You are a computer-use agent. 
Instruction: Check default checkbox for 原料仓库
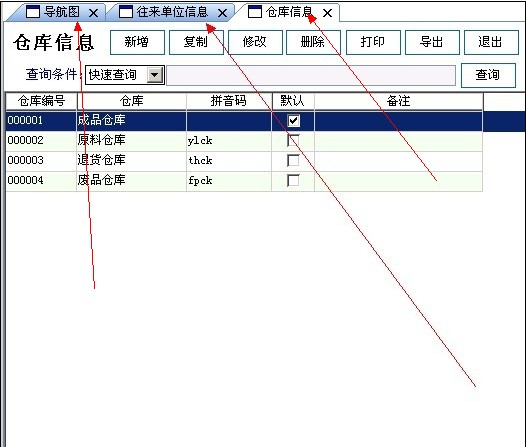(x=294, y=141)
